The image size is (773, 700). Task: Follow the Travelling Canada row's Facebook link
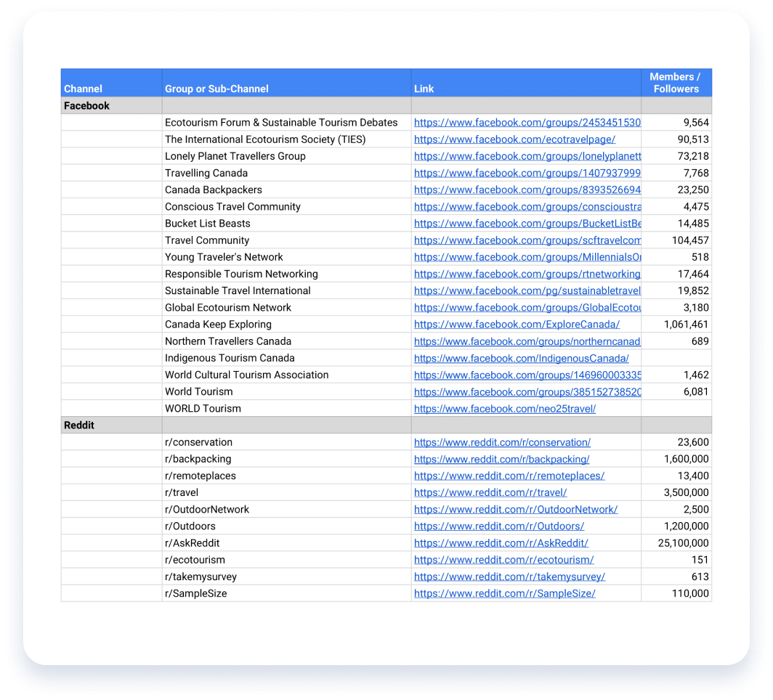point(527,173)
